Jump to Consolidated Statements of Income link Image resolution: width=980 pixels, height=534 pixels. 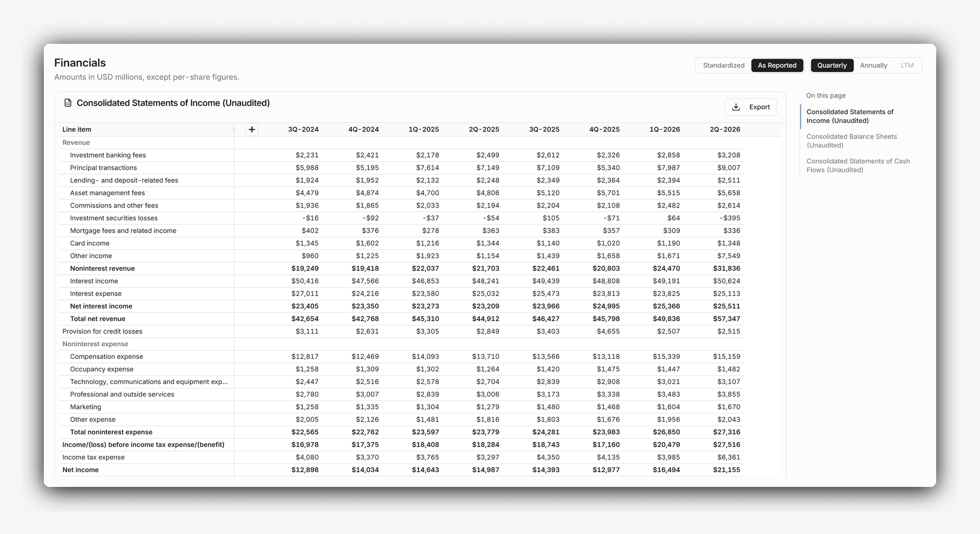[850, 116]
